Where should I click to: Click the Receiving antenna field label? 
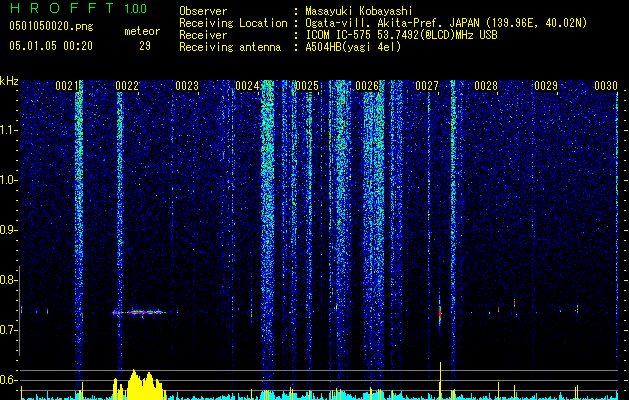pos(230,47)
